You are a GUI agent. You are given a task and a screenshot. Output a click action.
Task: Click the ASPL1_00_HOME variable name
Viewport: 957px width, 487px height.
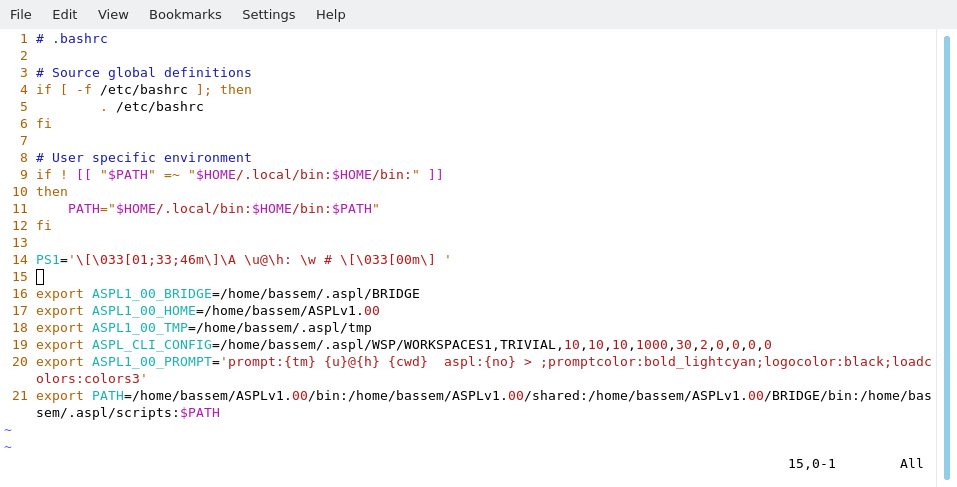(144, 311)
